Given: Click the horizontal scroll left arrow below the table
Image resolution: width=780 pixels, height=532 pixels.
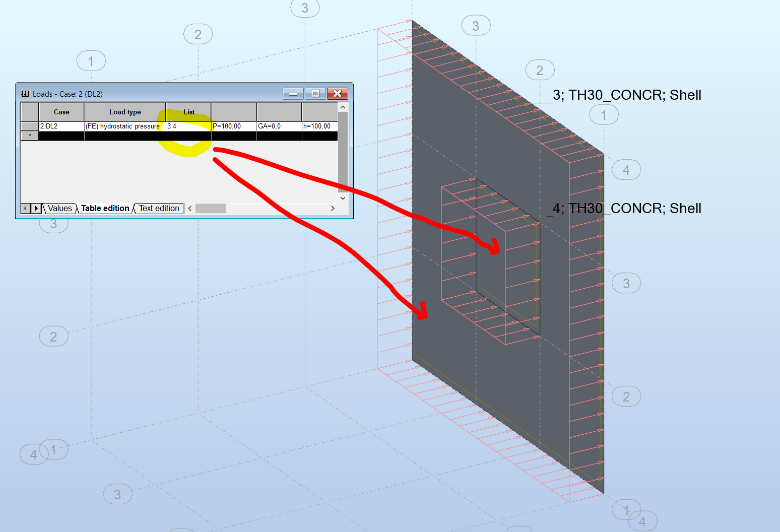Looking at the screenshot, I should click(189, 208).
